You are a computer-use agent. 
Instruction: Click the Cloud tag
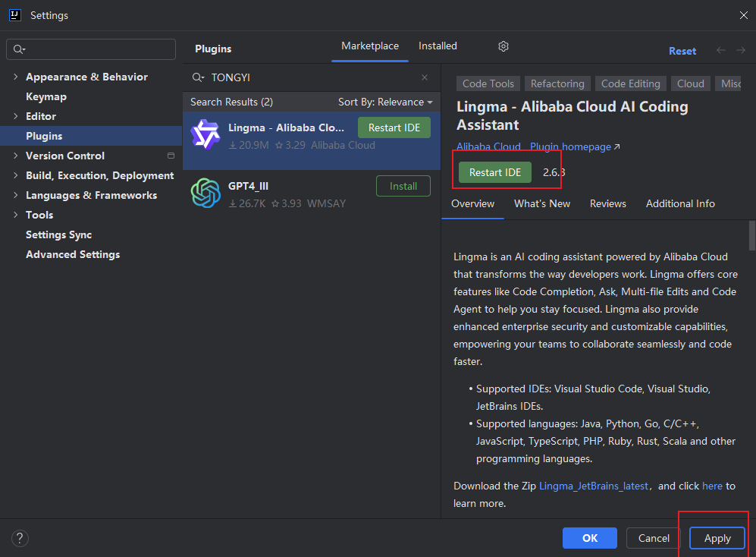pos(691,83)
